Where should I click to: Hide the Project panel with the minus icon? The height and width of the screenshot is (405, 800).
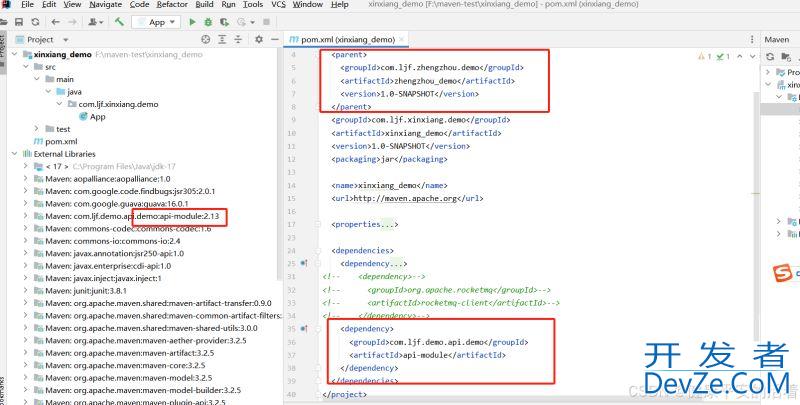point(274,39)
